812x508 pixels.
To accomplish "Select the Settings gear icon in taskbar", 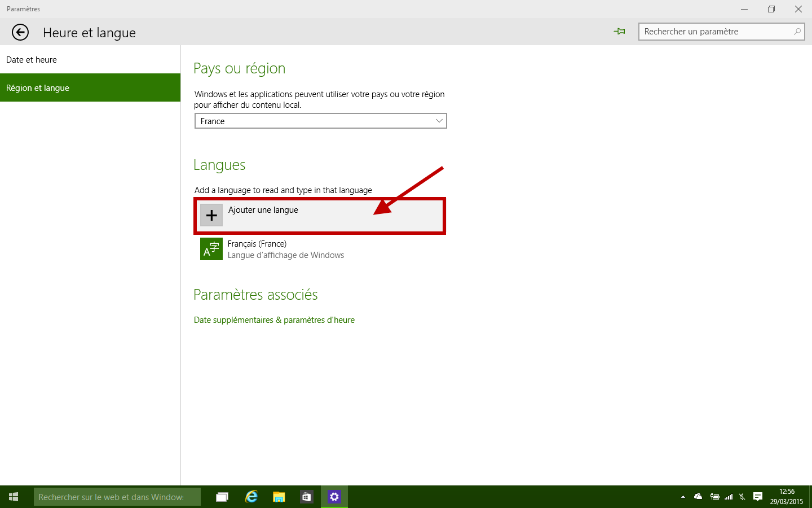I will (334, 497).
